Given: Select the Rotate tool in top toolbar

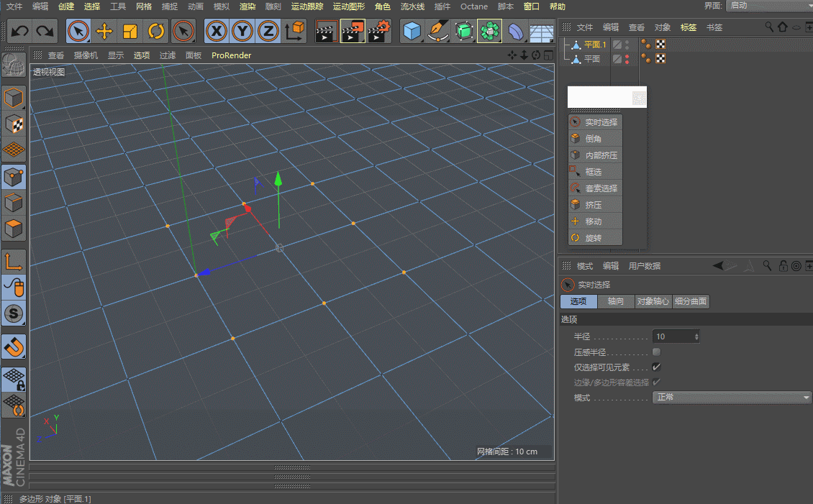Looking at the screenshot, I should pos(156,31).
